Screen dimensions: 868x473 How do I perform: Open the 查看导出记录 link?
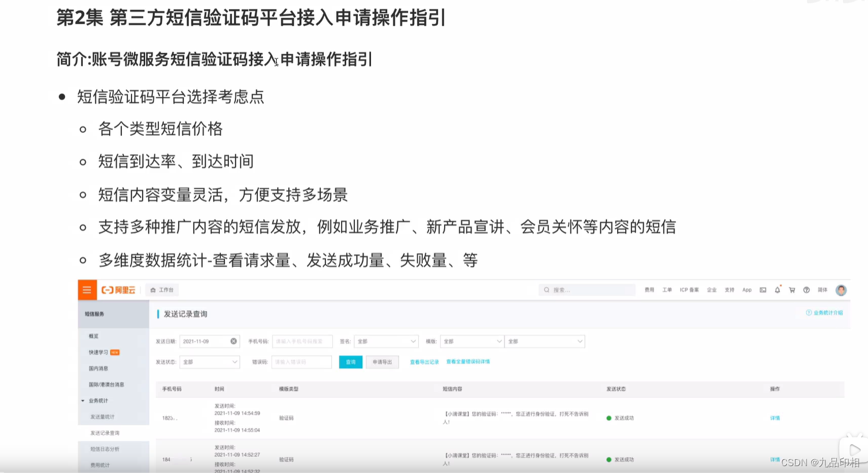425,362
